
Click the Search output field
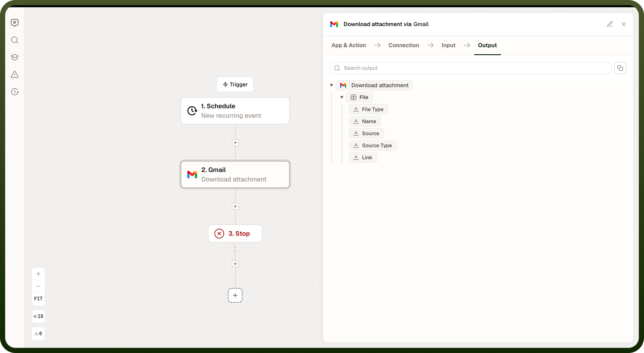pos(471,68)
